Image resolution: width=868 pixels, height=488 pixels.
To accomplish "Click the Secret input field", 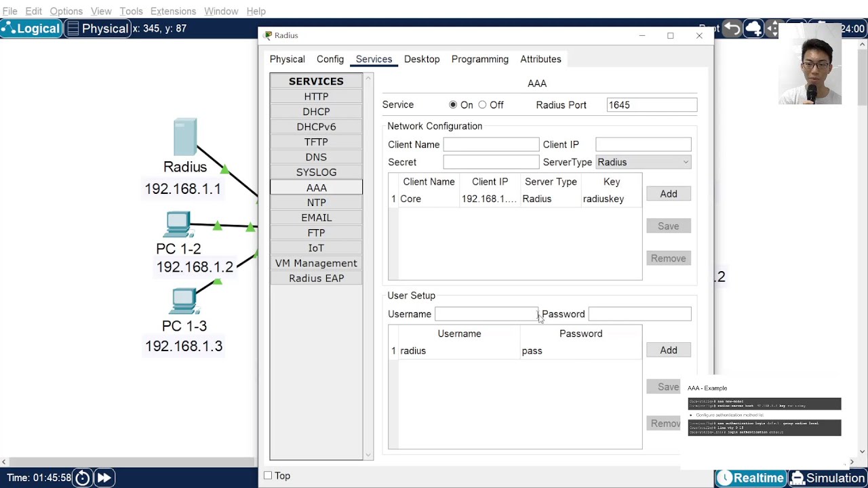I will coord(491,162).
